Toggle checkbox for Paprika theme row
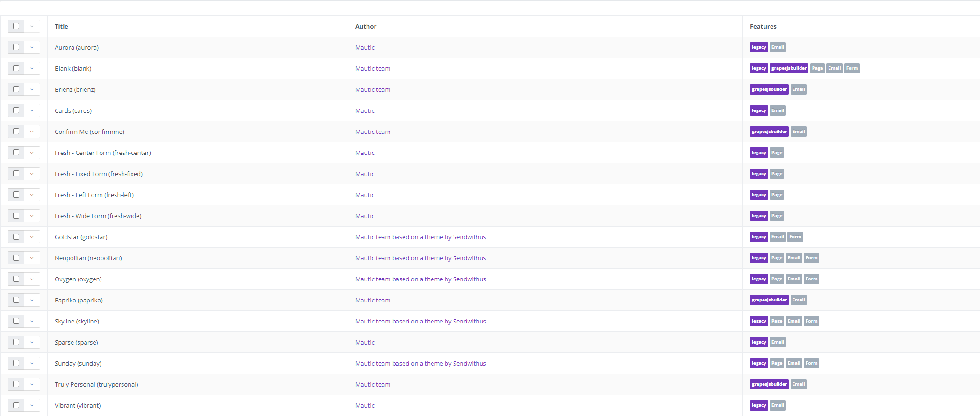 pos(16,300)
